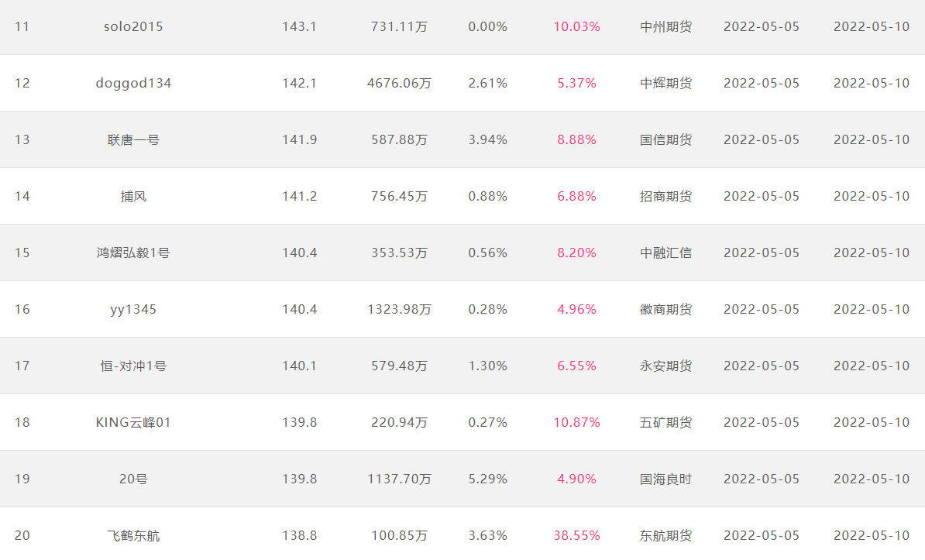This screenshot has height=560, width=925.
Task: Select the 联唐一号 account name
Action: point(133,140)
